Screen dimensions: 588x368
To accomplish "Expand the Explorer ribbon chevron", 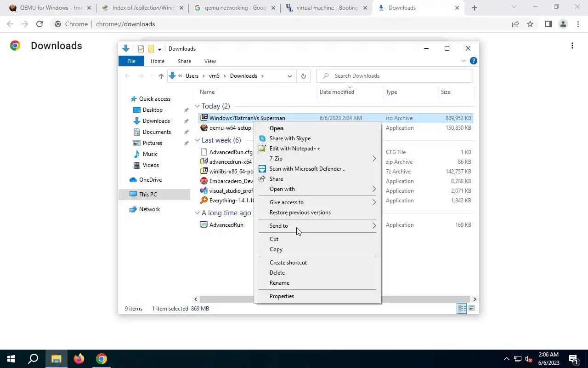I will point(463,61).
